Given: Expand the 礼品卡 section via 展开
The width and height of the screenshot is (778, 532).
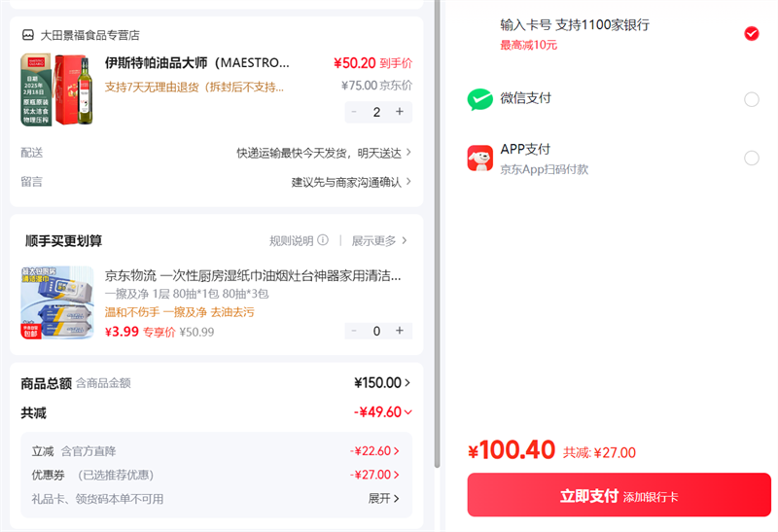Looking at the screenshot, I should pos(383,499).
